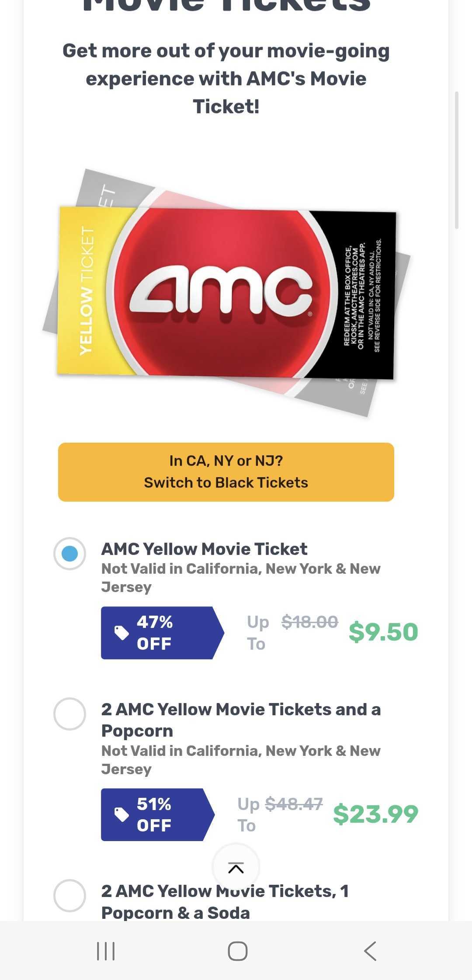Tap the scroll-to-top arrow icon
Screen dimensions: 472x980
236,867
